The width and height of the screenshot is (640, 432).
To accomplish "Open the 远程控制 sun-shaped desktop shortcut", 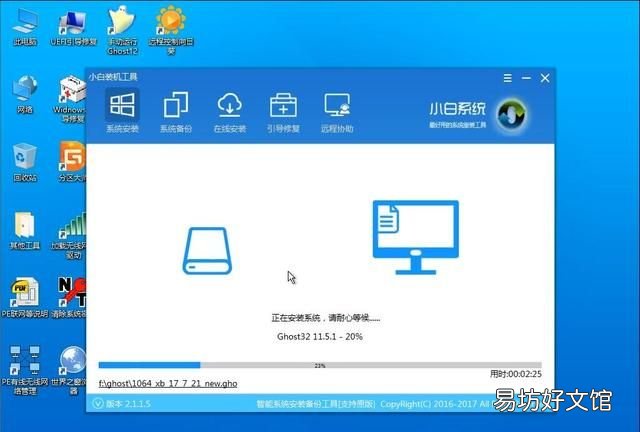I will point(171,31).
